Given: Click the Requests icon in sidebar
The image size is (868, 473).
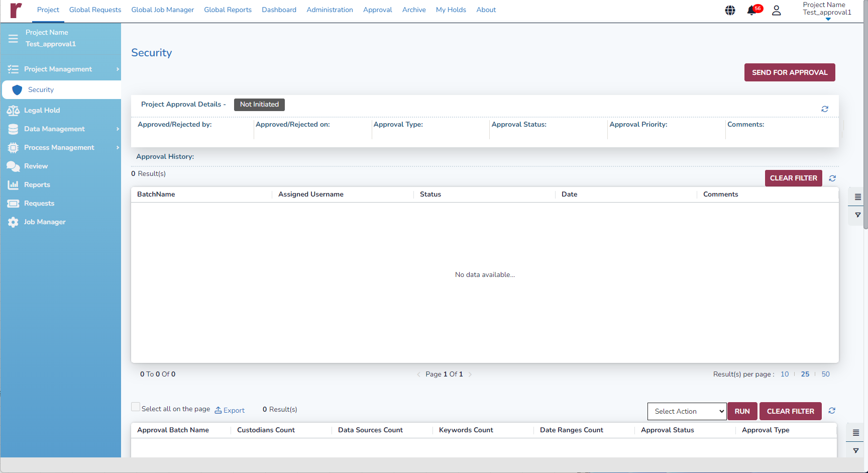Looking at the screenshot, I should pyautogui.click(x=13, y=204).
